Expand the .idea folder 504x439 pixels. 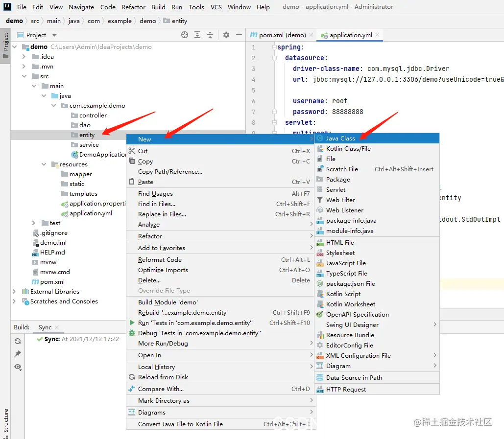(24, 56)
